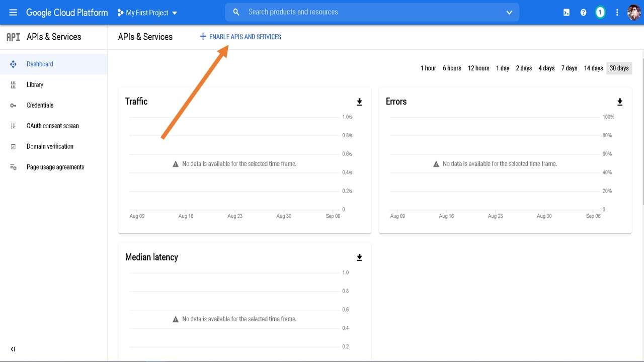
Task: Collapse the left sidebar
Action: coord(13,348)
